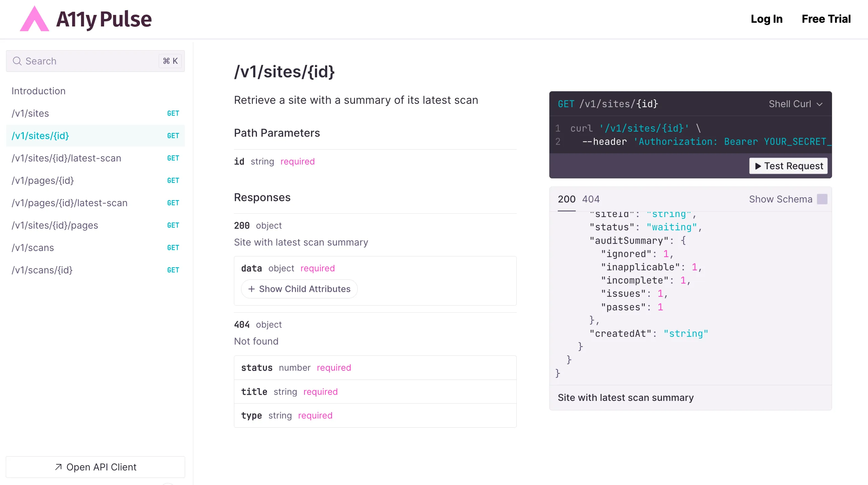Screen dimensions: 868x485
Task: Switch to the 404 response tab
Action: [591, 199]
